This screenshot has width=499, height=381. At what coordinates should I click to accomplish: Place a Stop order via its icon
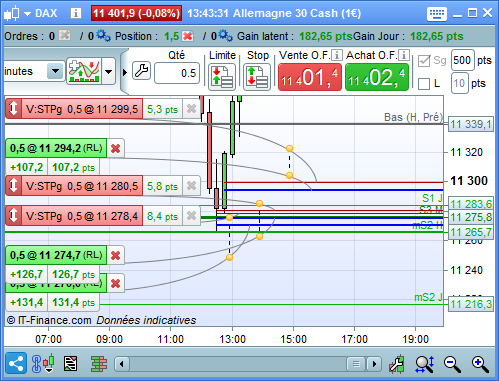257,77
